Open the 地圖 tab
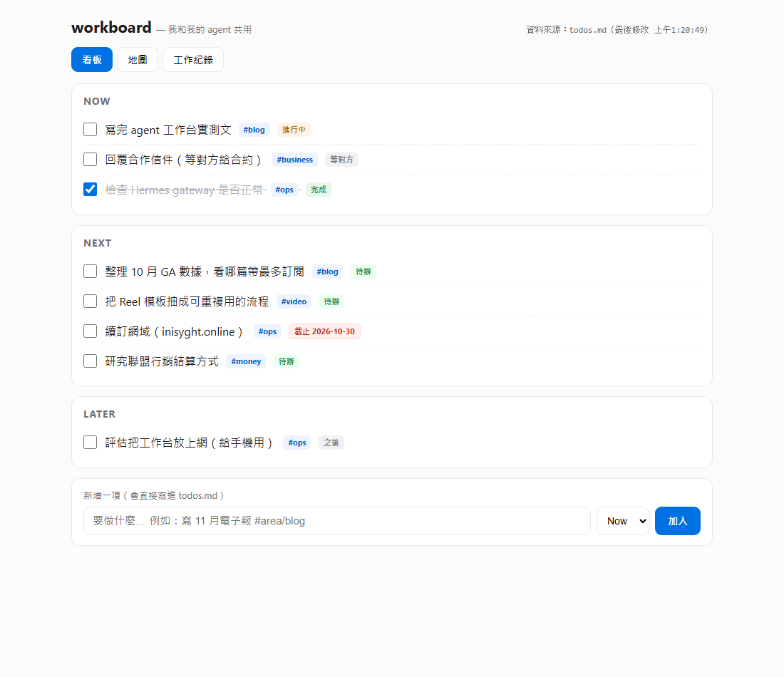 click(x=138, y=59)
